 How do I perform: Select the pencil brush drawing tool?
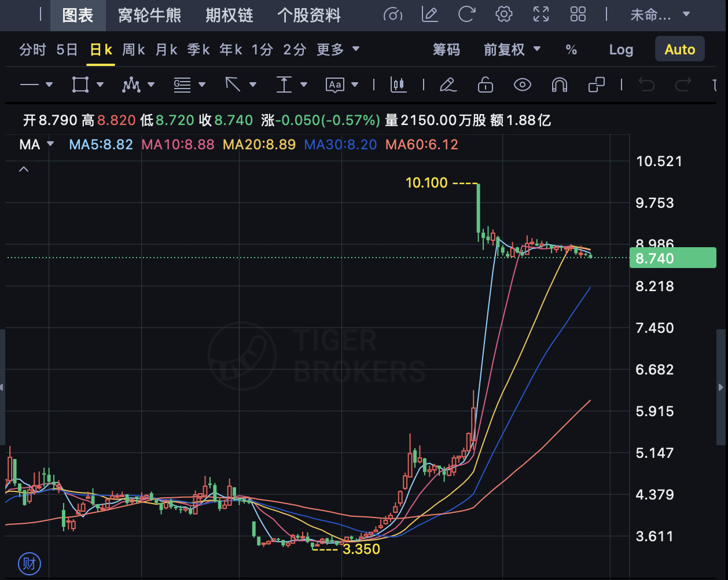447,85
